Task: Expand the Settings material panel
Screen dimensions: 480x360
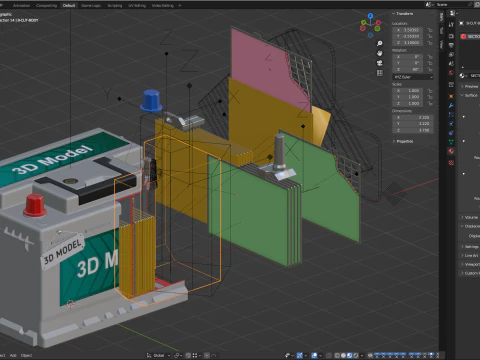Action: pos(470,247)
